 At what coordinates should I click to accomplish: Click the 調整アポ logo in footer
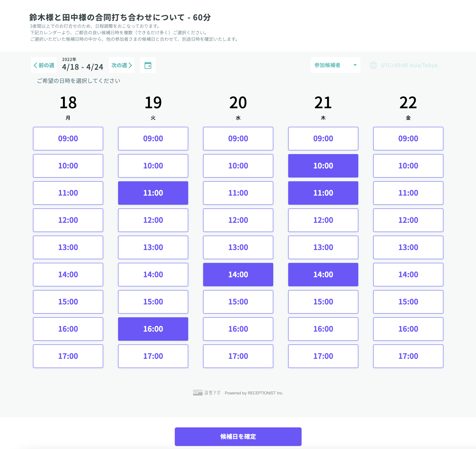pyautogui.click(x=207, y=393)
